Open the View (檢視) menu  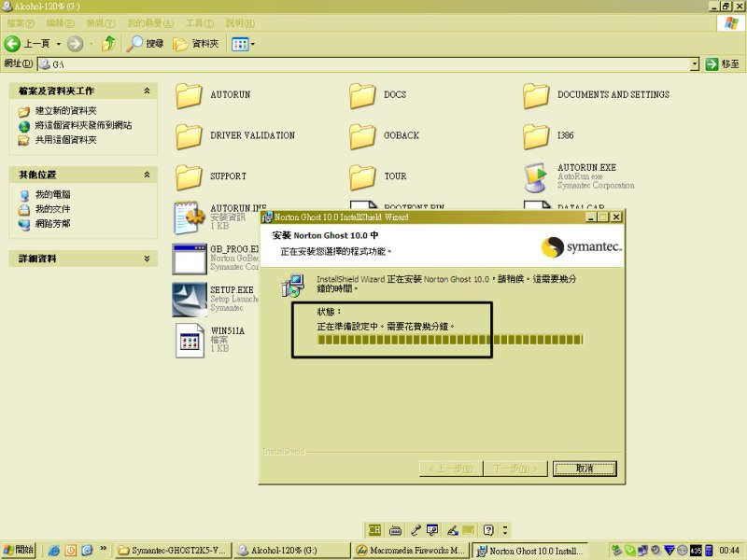click(101, 22)
